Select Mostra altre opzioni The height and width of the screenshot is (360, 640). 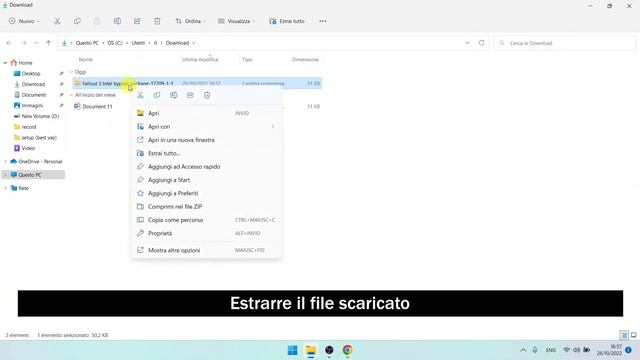pyautogui.click(x=206, y=250)
